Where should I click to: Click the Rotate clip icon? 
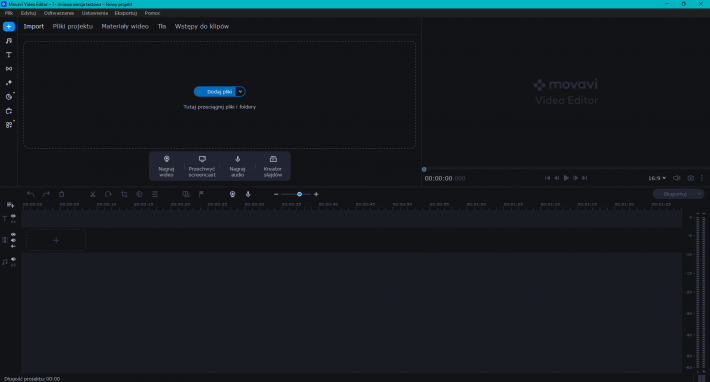point(108,194)
